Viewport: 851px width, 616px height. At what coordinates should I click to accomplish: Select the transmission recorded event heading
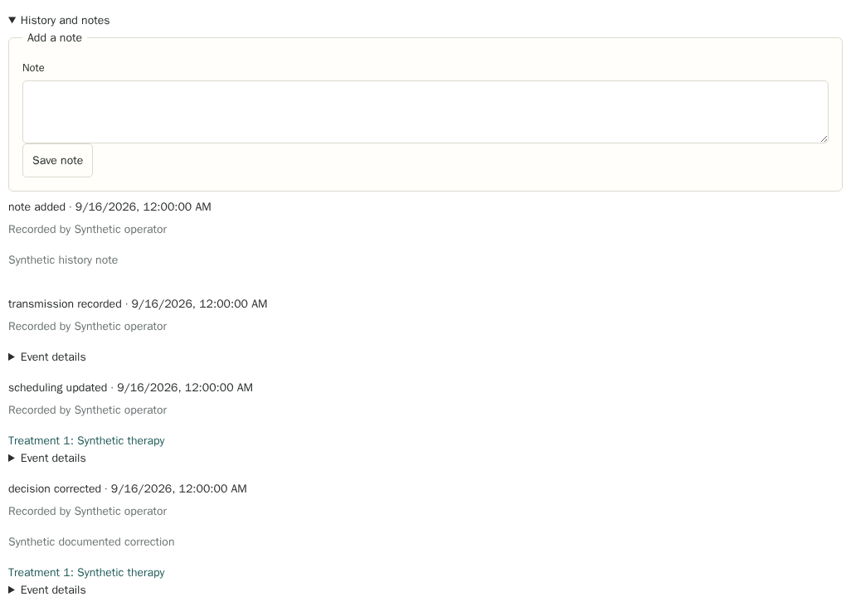coord(138,303)
